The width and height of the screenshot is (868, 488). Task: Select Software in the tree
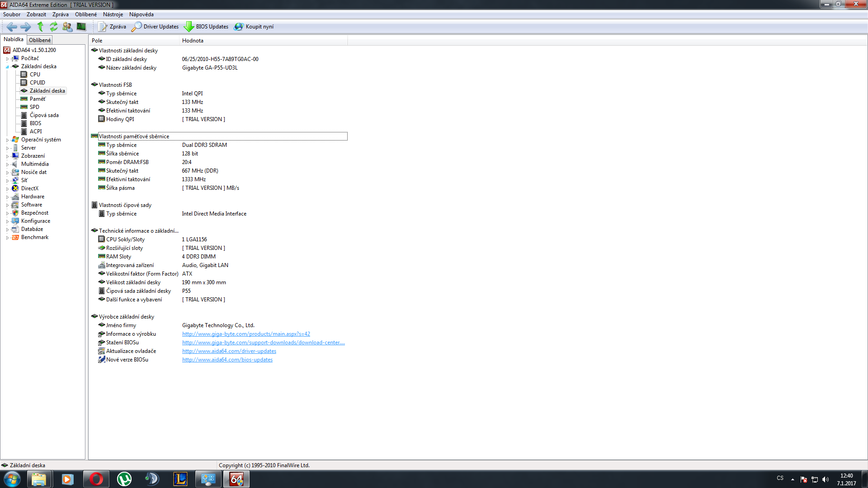point(32,205)
